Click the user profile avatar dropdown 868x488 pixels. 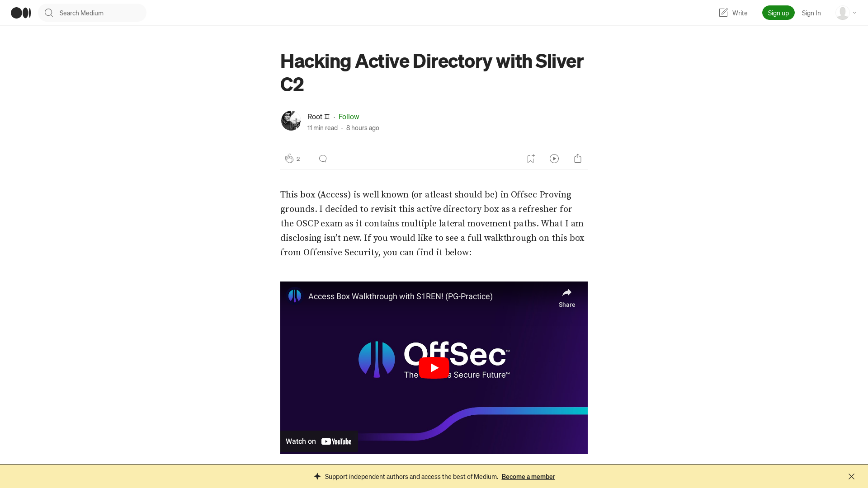(846, 13)
